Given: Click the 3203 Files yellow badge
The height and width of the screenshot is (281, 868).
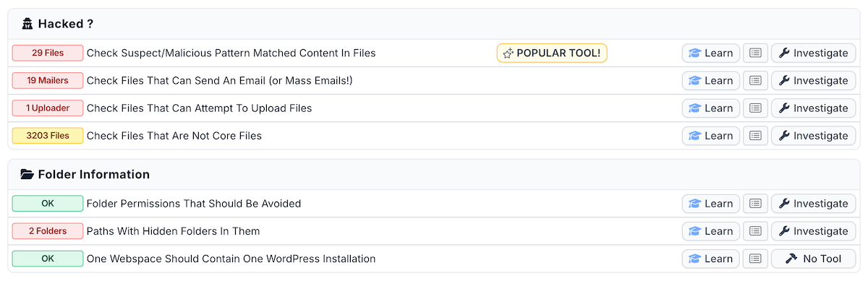Looking at the screenshot, I should coord(48,135).
